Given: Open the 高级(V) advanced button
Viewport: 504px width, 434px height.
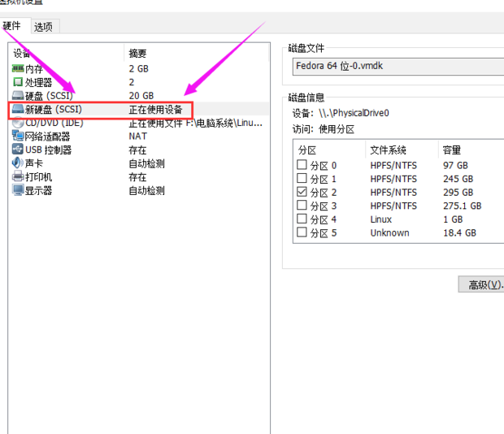Looking at the screenshot, I should click(481, 284).
